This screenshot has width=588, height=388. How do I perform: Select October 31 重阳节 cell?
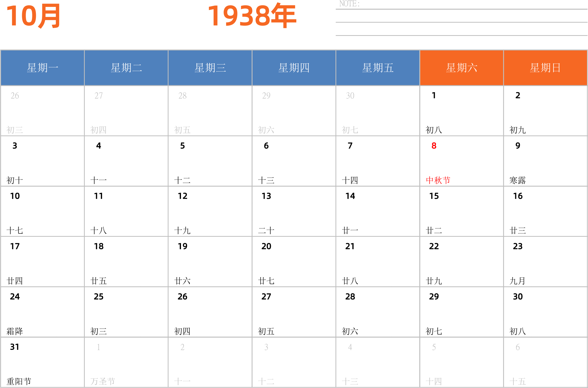[42, 362]
